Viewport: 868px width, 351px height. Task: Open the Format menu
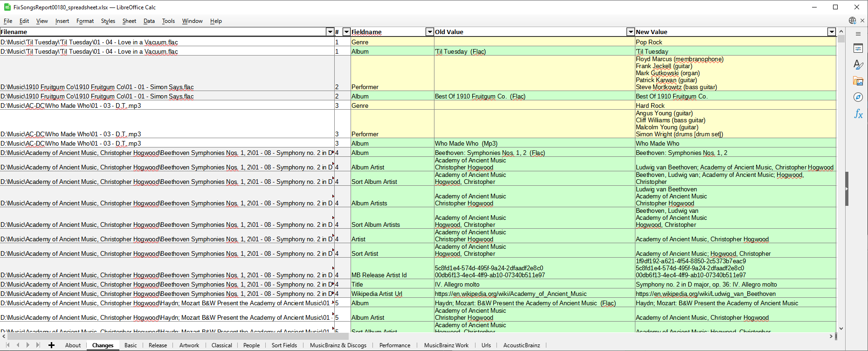coord(85,21)
